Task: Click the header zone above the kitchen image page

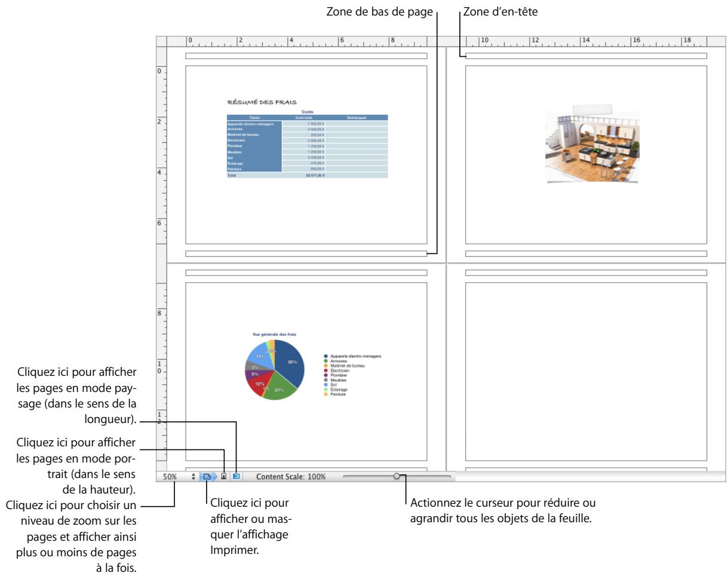Action: 586,56
